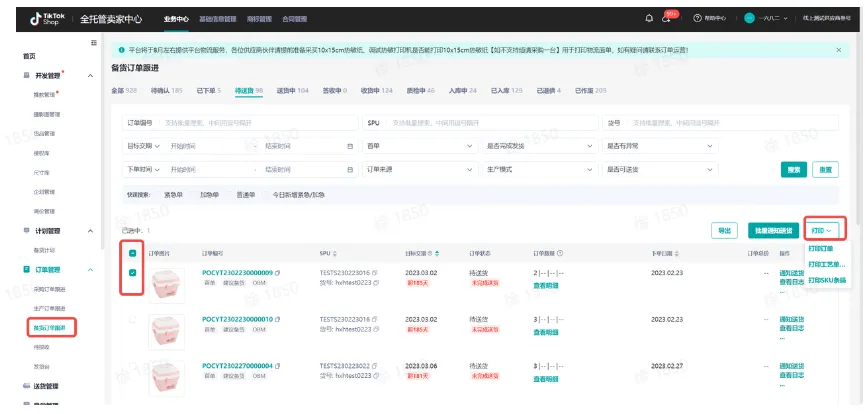Click the 帮助中心 question mark icon
Image resolution: width=865 pixels, height=414 pixels.
click(697, 19)
